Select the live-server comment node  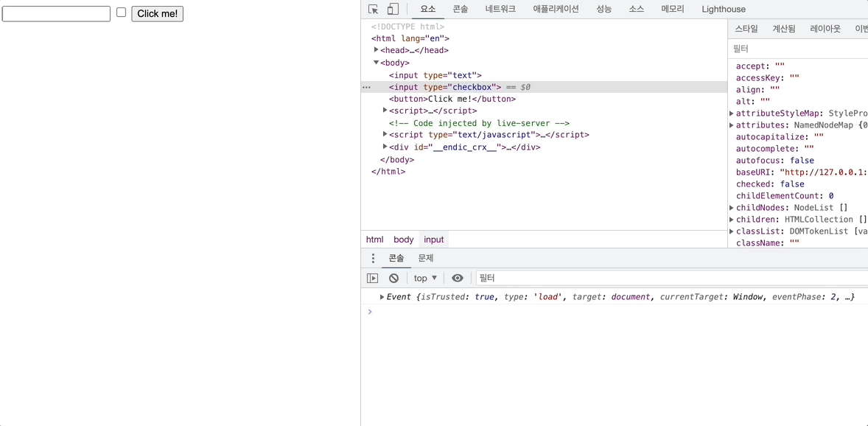[x=480, y=123]
